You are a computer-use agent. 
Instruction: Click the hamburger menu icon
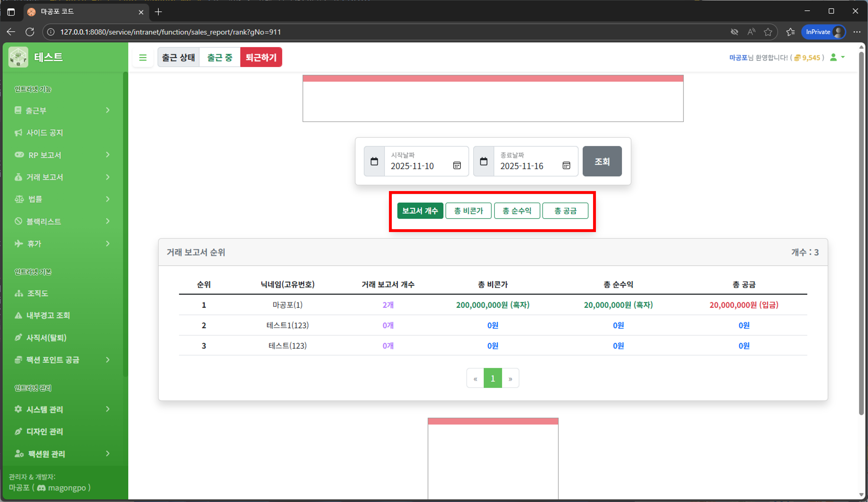143,57
